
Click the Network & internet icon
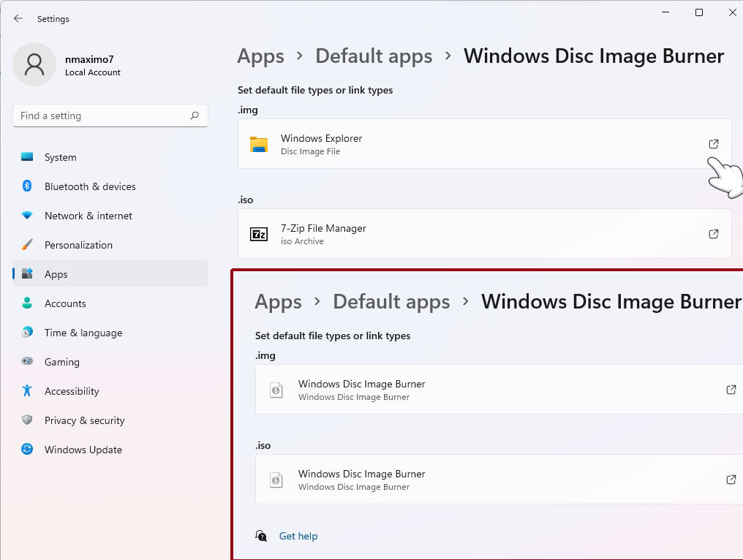pyautogui.click(x=27, y=216)
